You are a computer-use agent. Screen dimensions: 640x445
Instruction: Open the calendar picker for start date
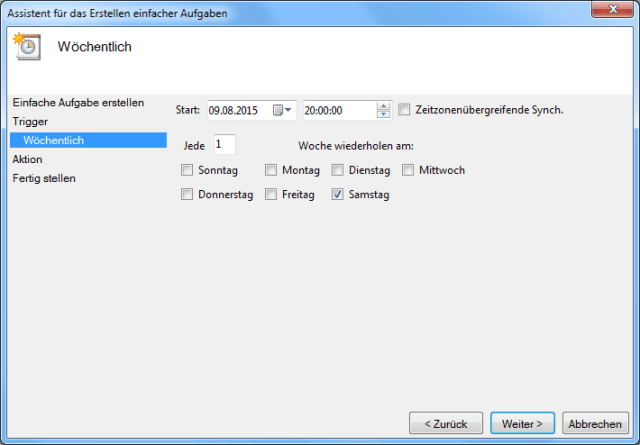click(x=283, y=110)
